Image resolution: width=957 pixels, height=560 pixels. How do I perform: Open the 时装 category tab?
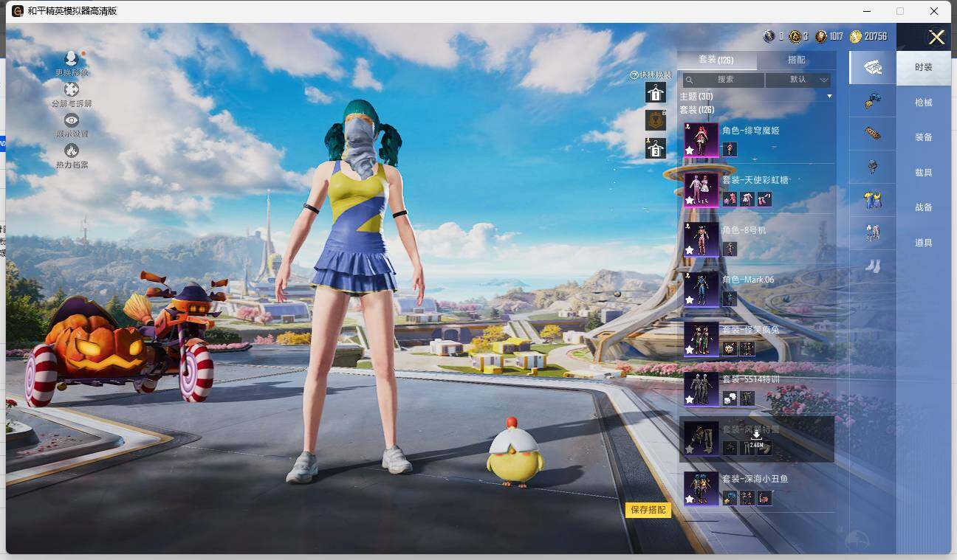click(923, 67)
